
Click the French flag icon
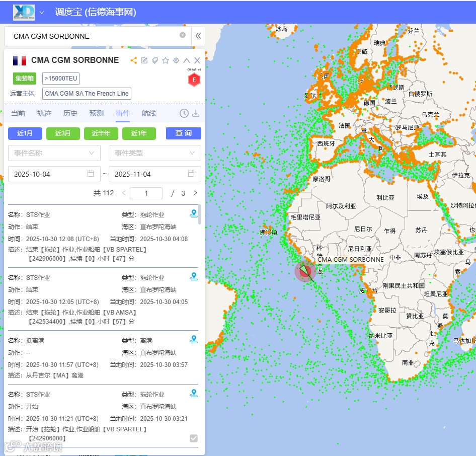(x=20, y=60)
